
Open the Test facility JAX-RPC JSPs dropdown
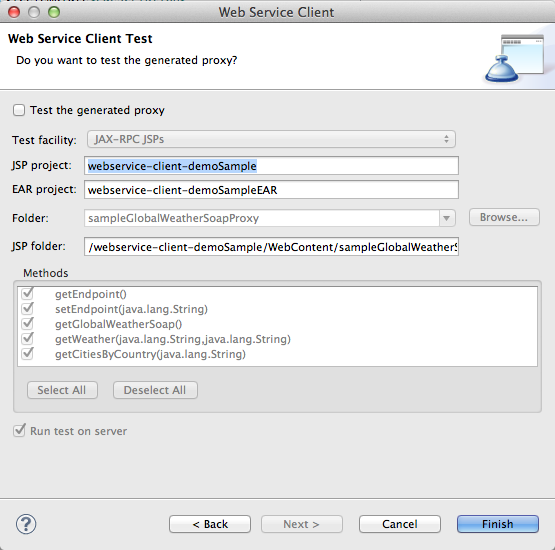[x=271, y=139]
